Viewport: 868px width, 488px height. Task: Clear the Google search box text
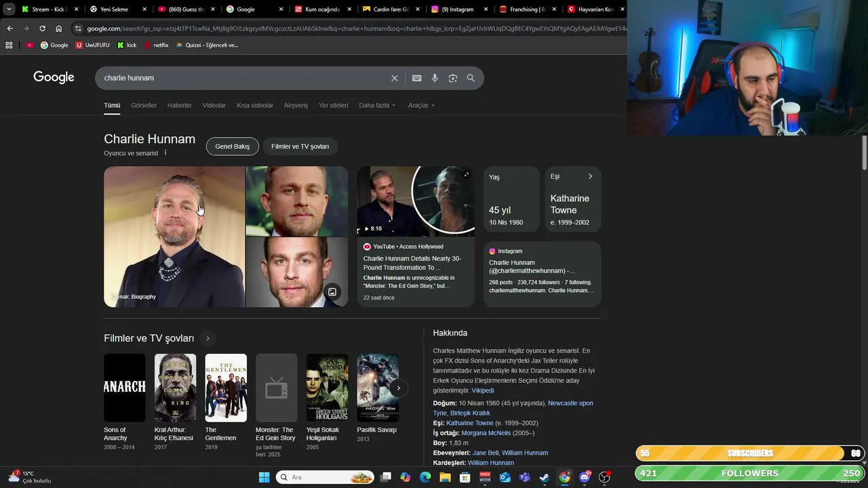coord(395,78)
